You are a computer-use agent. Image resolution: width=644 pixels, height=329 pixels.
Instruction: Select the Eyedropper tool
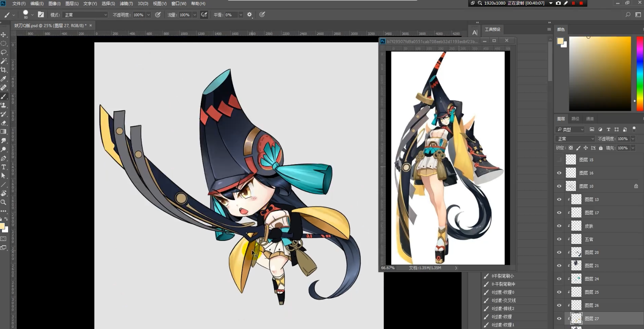tap(3, 79)
